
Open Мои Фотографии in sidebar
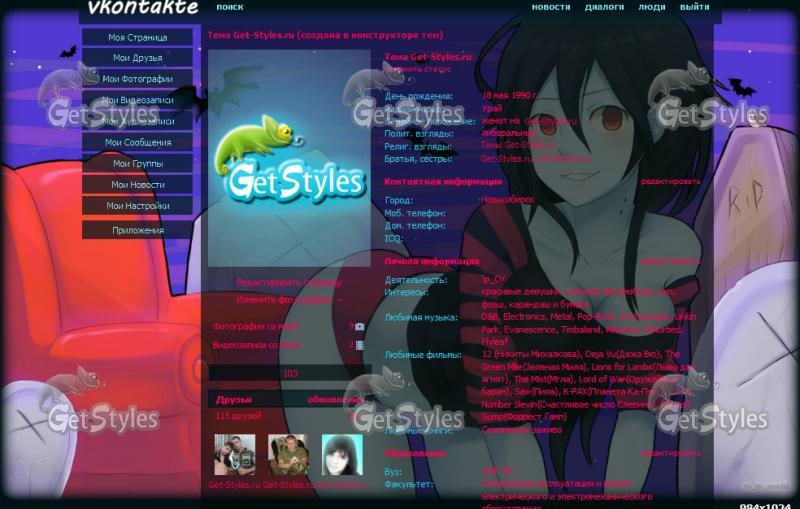click(x=137, y=79)
